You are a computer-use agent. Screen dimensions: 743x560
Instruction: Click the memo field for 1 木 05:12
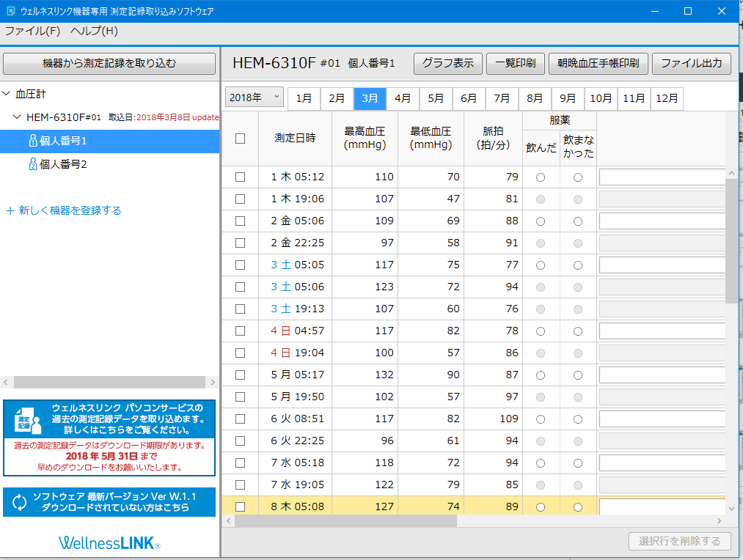point(662,177)
